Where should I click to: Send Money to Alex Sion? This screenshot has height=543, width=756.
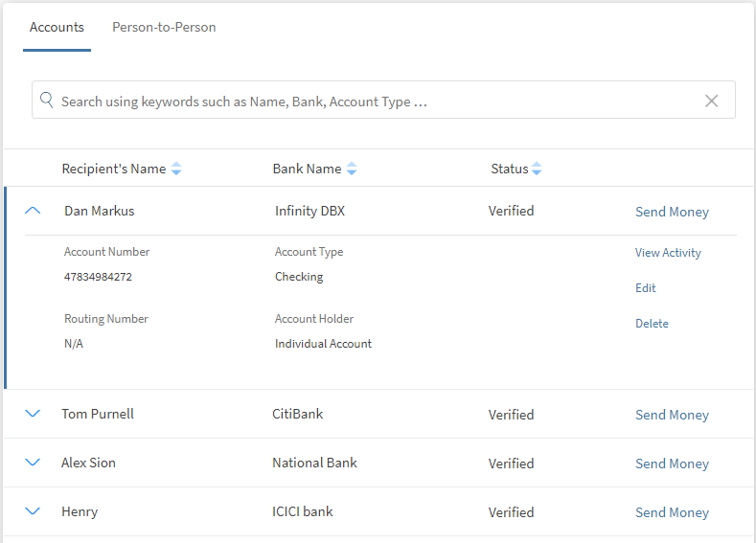tap(672, 464)
